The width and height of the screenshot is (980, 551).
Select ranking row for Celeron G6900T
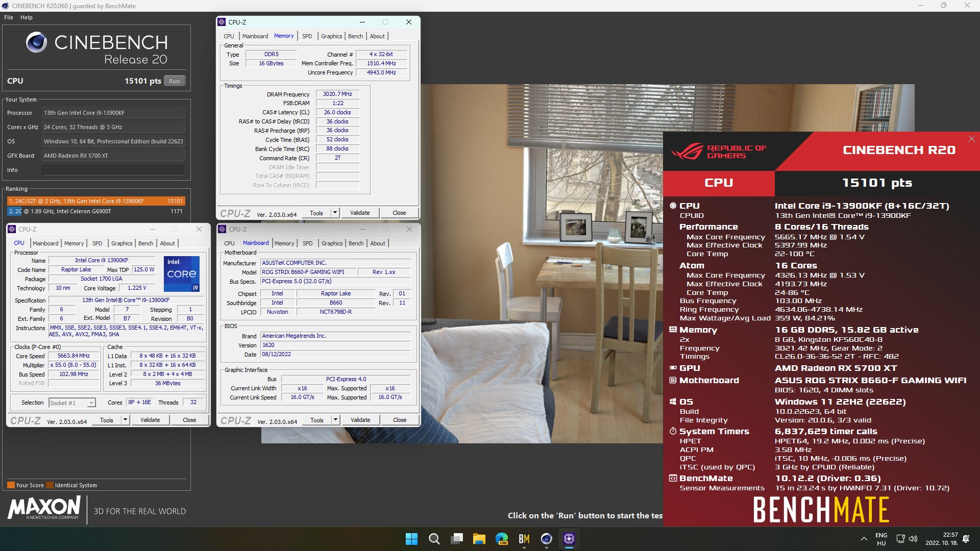[x=95, y=211]
